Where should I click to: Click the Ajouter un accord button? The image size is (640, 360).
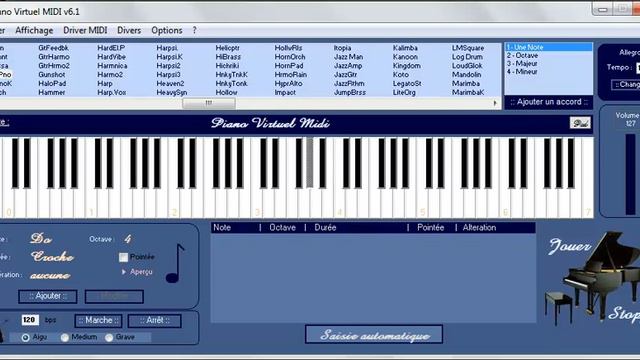click(x=549, y=102)
